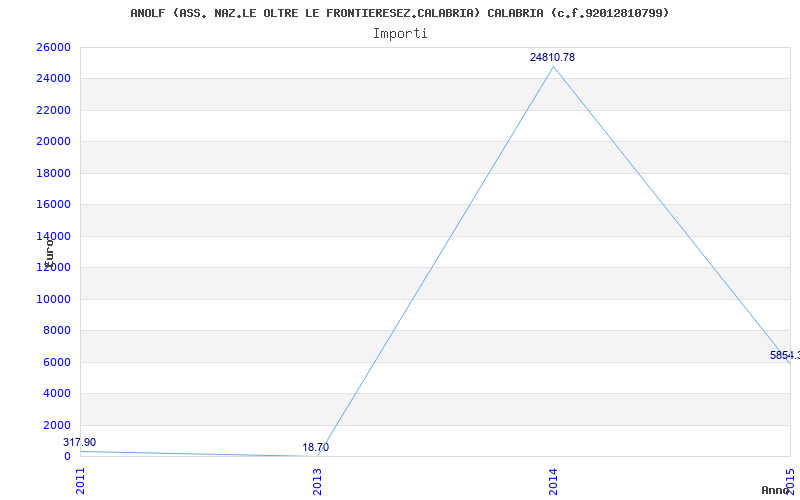Click the line peak point at 2014
This screenshot has height=500, width=800.
554,66
